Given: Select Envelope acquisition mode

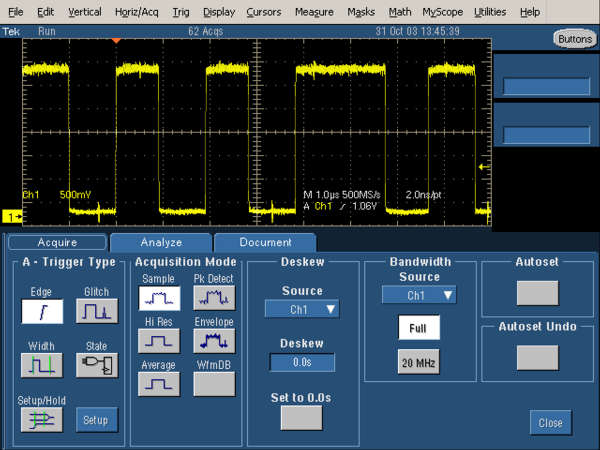Looking at the screenshot, I should pos(213,341).
